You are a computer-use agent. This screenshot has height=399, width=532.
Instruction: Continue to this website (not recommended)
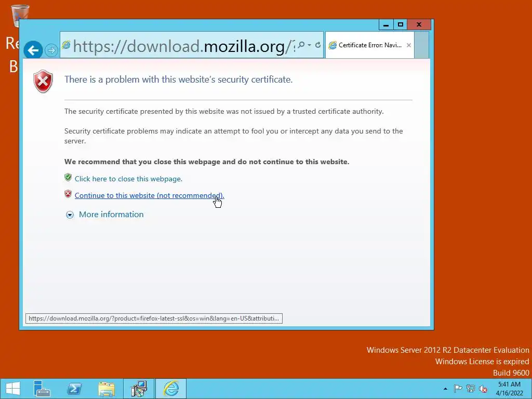[149, 195]
